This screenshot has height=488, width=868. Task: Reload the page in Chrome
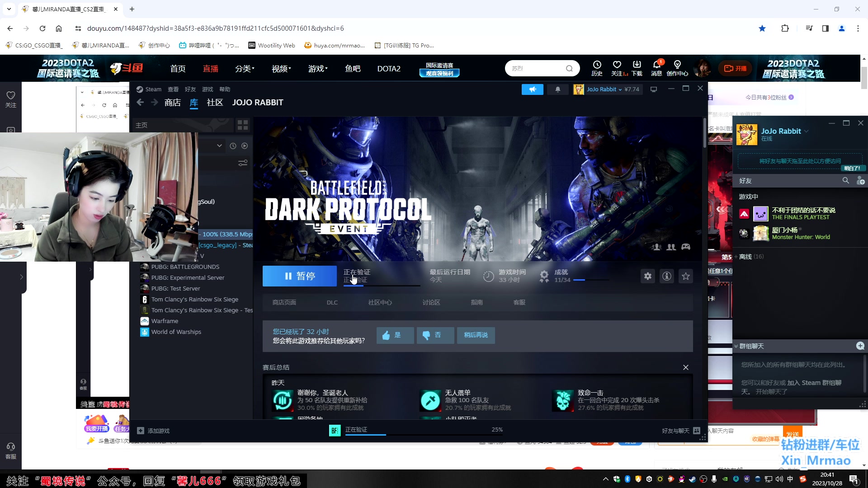[42, 28]
